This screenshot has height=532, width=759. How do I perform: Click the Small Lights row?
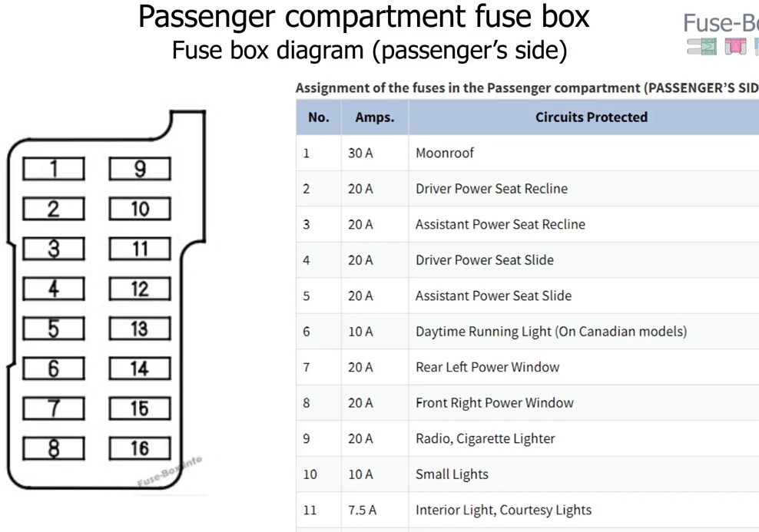pos(528,474)
